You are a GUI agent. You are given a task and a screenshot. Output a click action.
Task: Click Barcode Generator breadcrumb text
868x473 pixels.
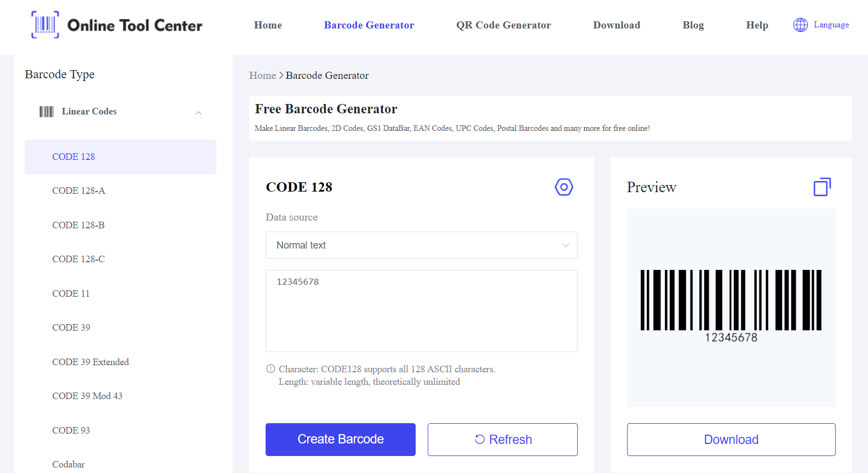327,76
